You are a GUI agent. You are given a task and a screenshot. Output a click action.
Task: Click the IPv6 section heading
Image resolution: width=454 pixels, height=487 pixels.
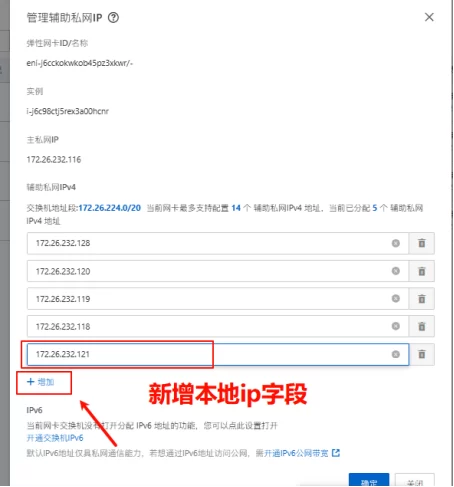[35, 410]
